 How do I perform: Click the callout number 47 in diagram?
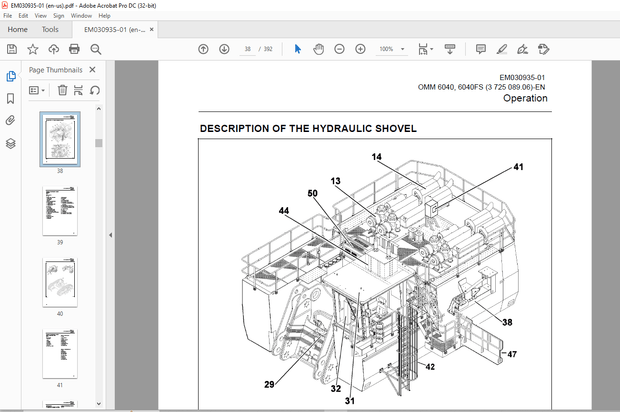tap(512, 354)
